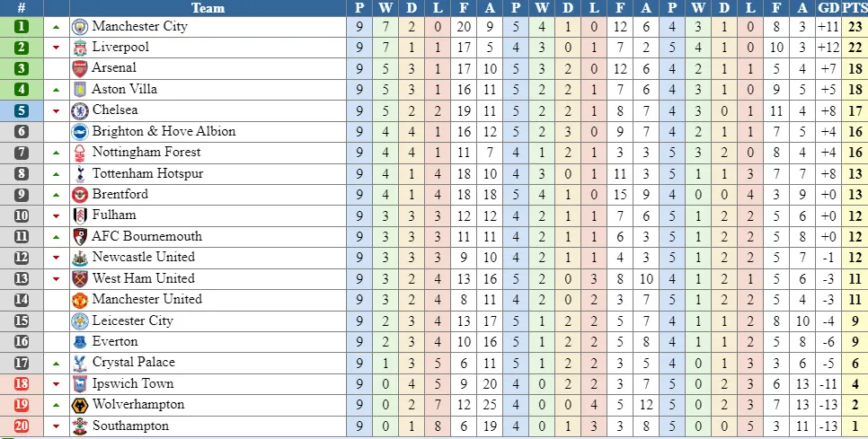Click red down arrow beside Liverpool
Screen dimensions: 868x439
(x=57, y=48)
